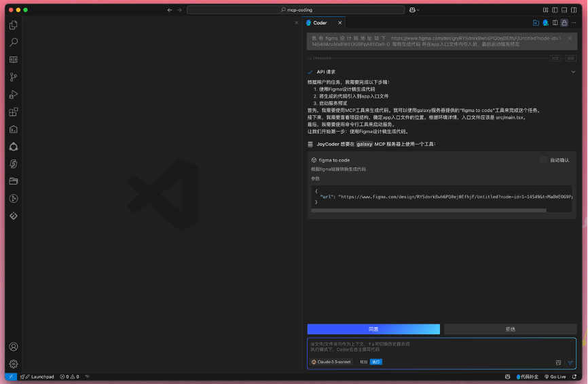Open the Run and Debug view
Screen dimensions: 588x384
(14, 94)
